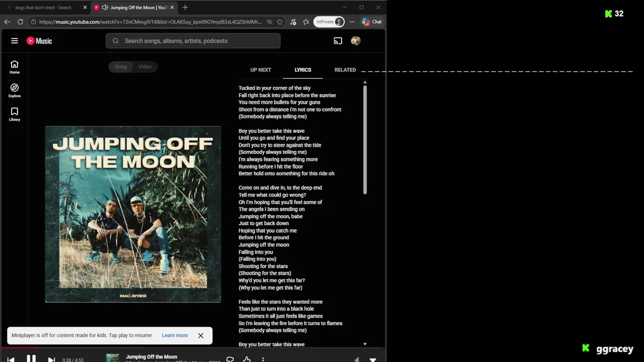Screen dimensions: 644x362
Task: Focus the search songs, albums, artists field
Action: coord(193,41)
